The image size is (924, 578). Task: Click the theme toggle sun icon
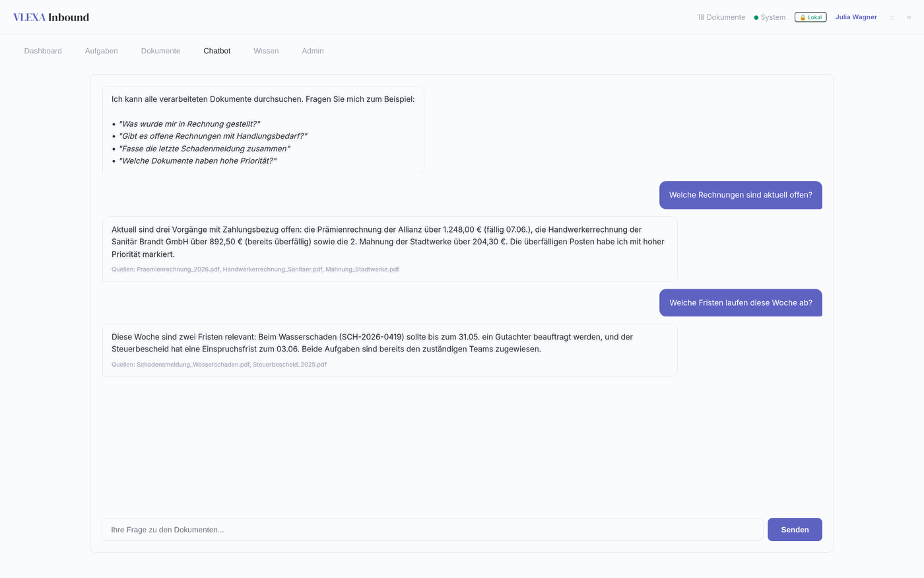(892, 18)
